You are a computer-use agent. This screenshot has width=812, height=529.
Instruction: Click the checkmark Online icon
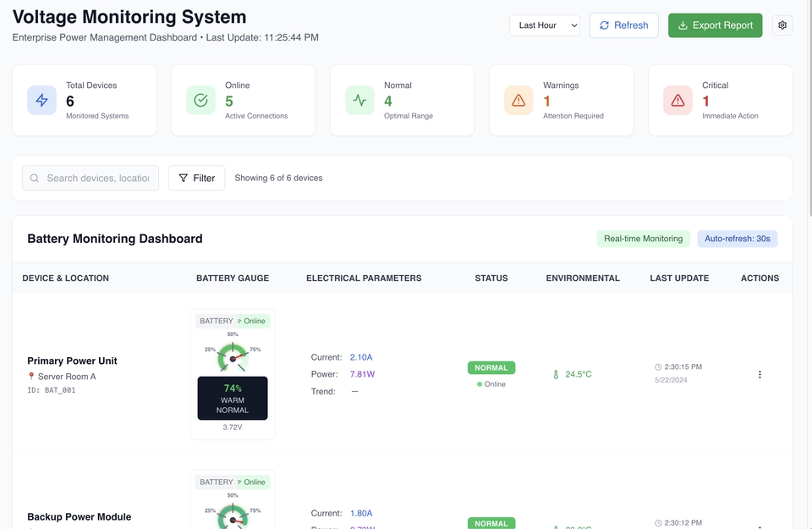pyautogui.click(x=201, y=100)
